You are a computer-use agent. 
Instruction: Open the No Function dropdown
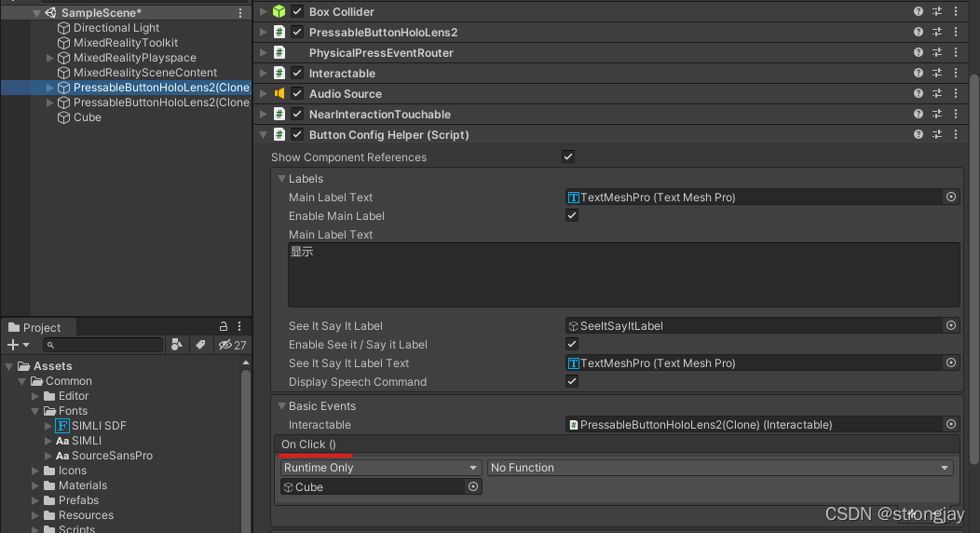coord(720,468)
